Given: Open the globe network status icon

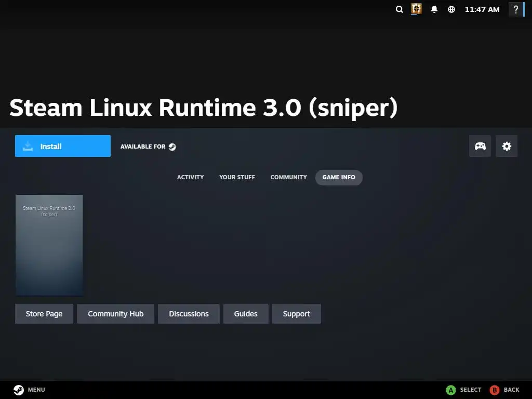Looking at the screenshot, I should (x=451, y=9).
